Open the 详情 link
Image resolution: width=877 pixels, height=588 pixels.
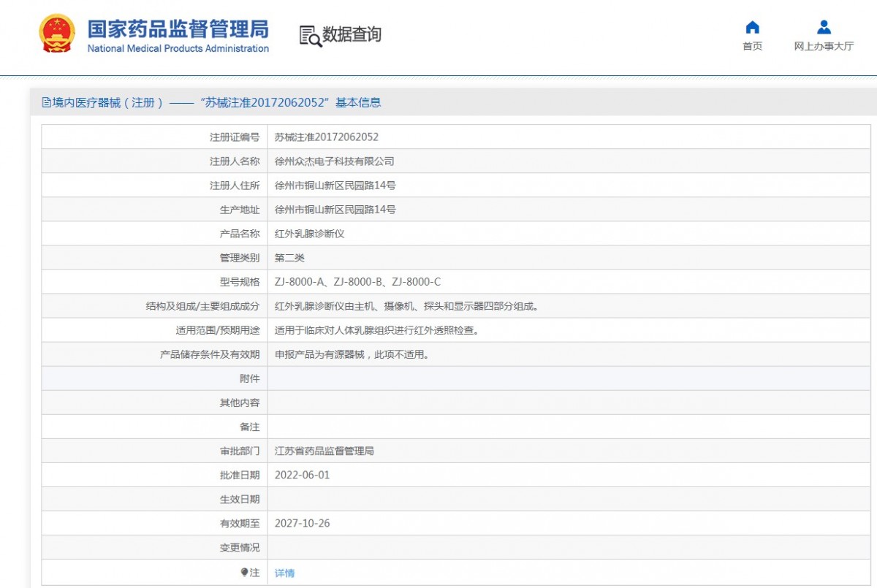(284, 573)
